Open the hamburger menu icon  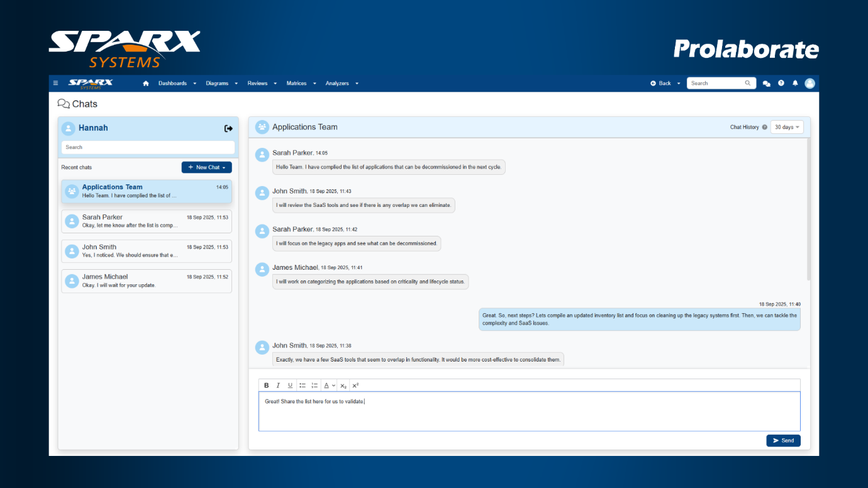[55, 83]
